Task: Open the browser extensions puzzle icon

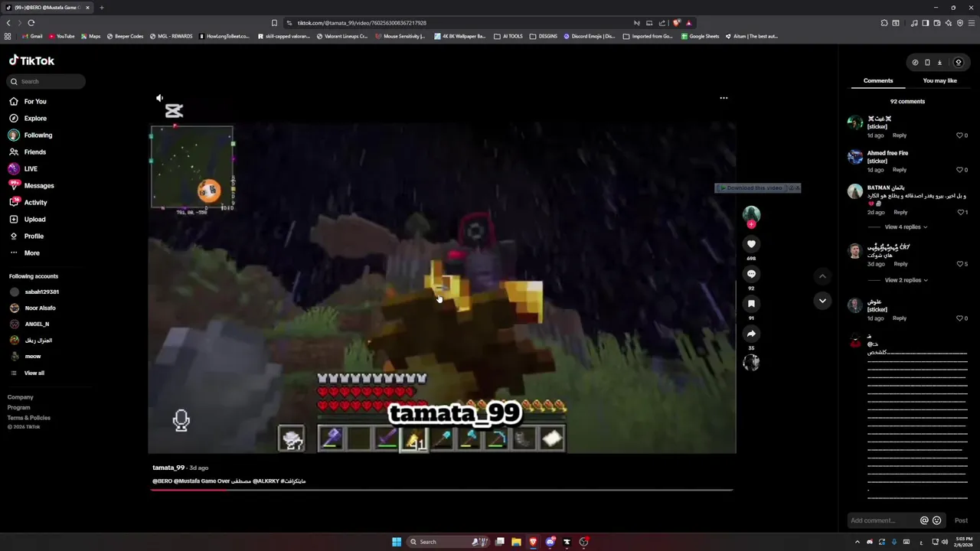Action: pyautogui.click(x=884, y=23)
